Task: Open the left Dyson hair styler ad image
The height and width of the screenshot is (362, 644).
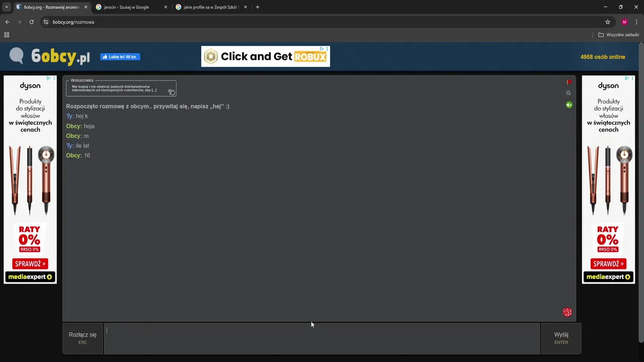Action: [x=30, y=180]
